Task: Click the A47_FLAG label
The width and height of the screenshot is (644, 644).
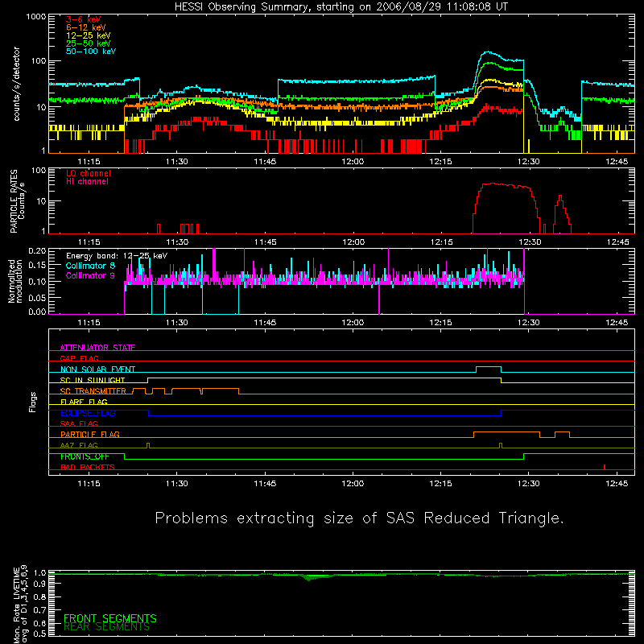Action: point(78,445)
